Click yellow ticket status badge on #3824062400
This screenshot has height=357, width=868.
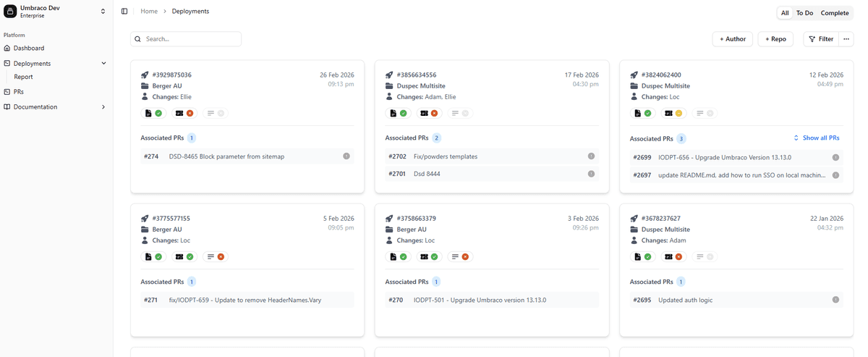674,113
